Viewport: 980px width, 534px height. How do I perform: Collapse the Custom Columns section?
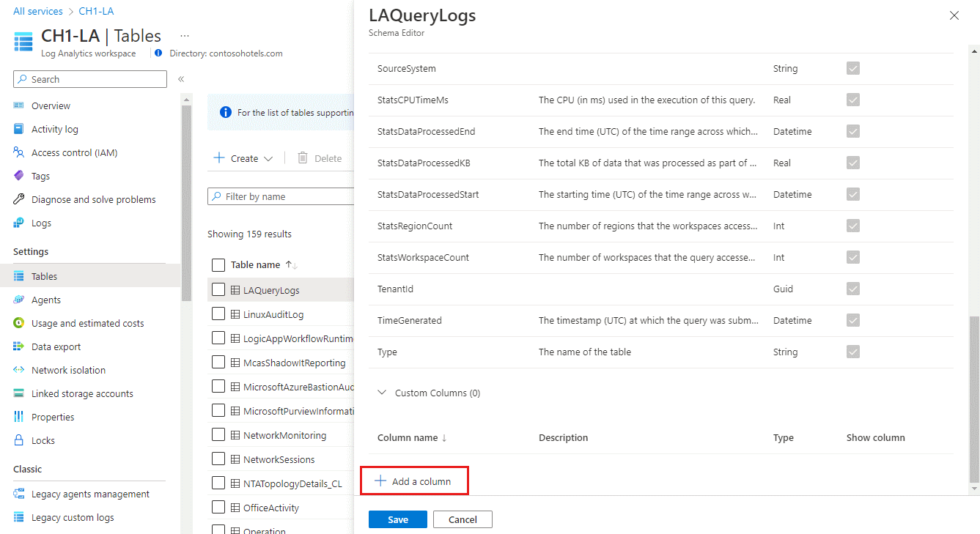coord(382,393)
